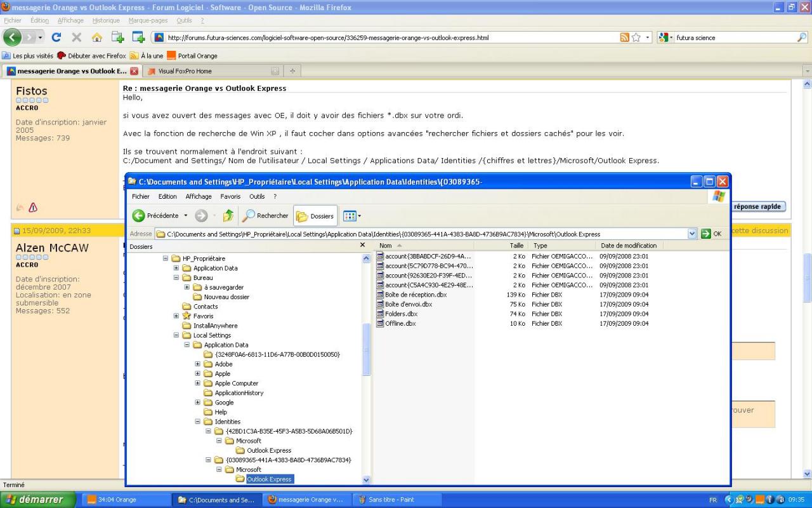Open the À la une feed bookmark
812x508 pixels.
[x=147, y=56]
